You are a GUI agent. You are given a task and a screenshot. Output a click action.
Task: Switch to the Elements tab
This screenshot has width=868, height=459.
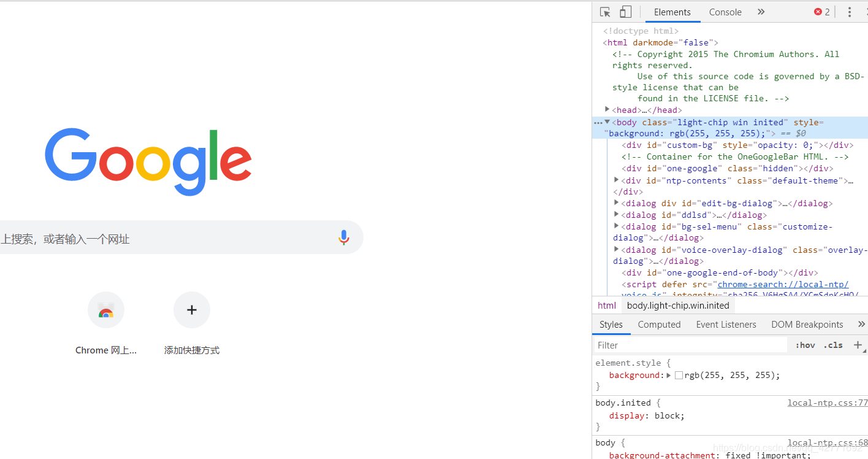tap(672, 12)
